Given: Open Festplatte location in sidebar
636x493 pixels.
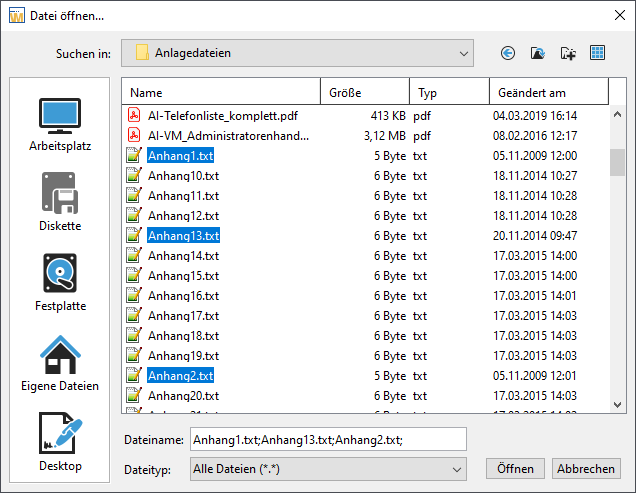Looking at the screenshot, I should [x=60, y=283].
